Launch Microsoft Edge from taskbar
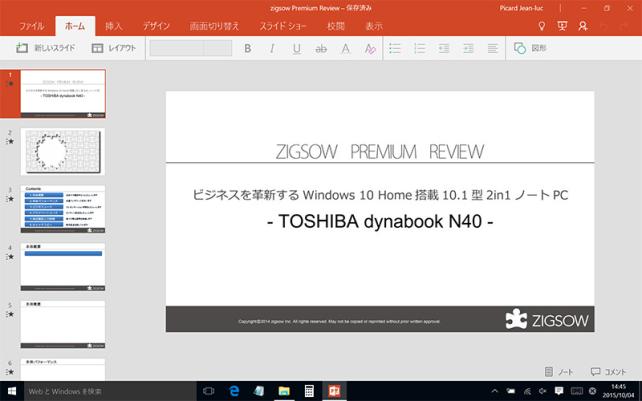 click(234, 391)
